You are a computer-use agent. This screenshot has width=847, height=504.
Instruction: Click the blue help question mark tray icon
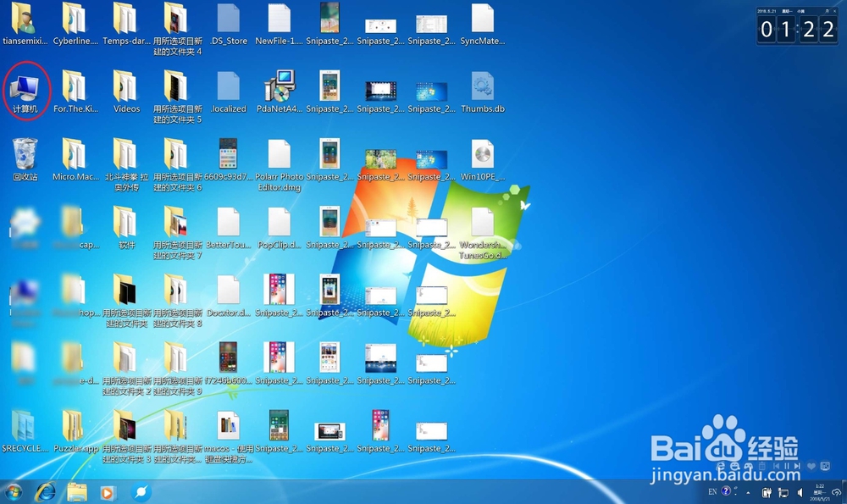727,491
